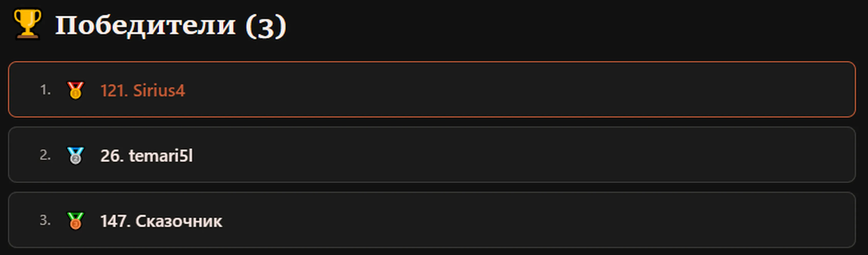Click the bronze medal icon beside Сказочник
The height and width of the screenshot is (255, 868).
75,221
